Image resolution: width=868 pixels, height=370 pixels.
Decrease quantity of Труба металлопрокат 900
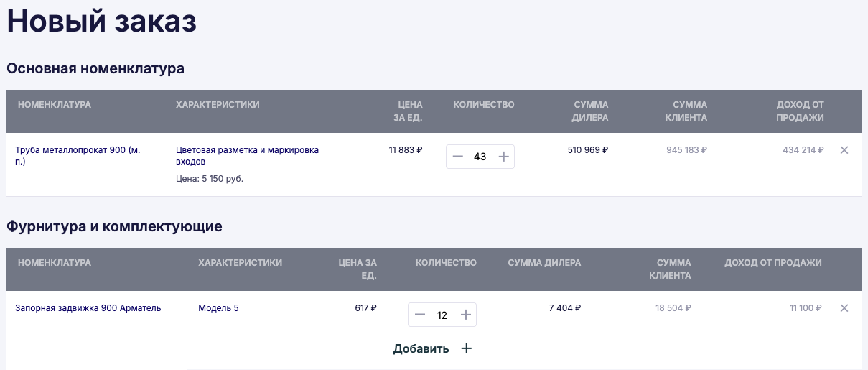click(x=458, y=157)
